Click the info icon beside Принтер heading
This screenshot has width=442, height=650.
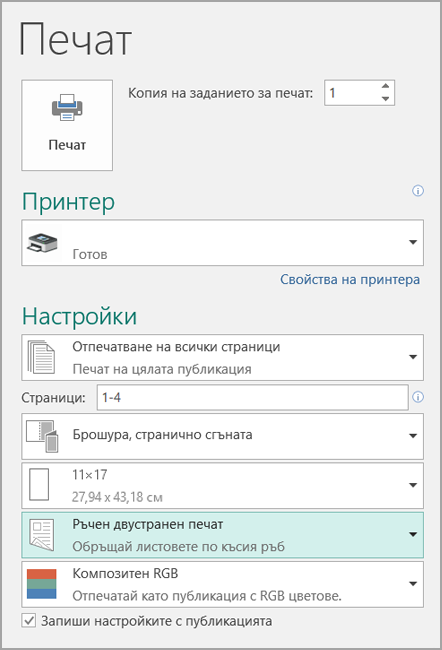click(x=418, y=191)
